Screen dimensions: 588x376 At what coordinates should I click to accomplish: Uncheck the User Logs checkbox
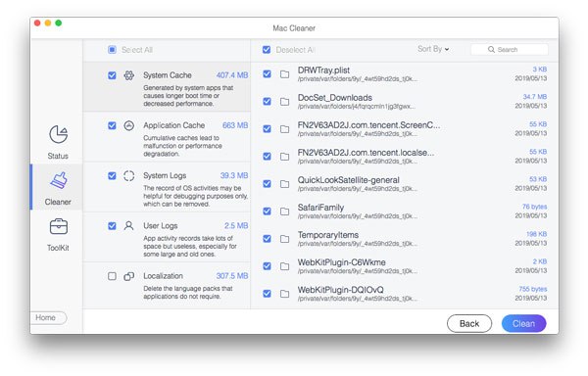tap(112, 226)
